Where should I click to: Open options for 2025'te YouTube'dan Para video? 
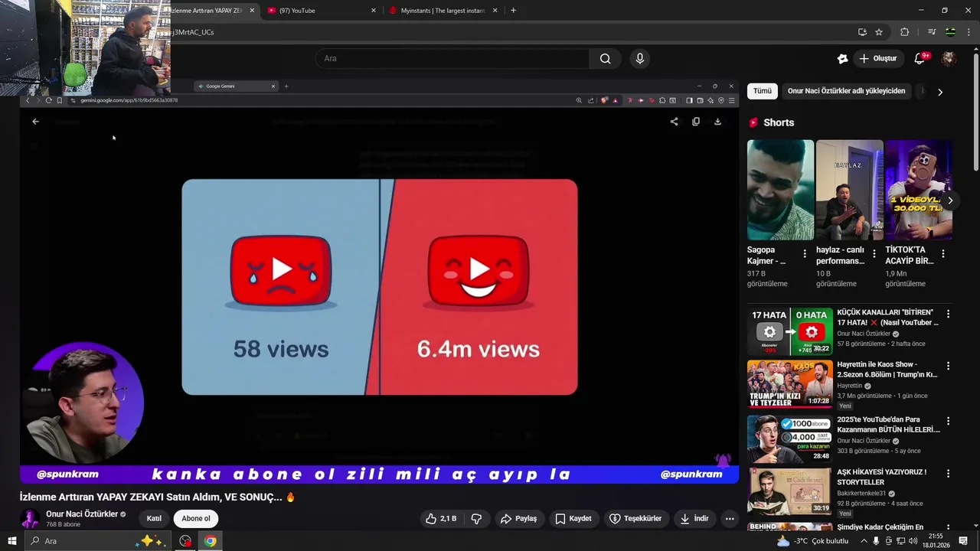[x=949, y=421]
